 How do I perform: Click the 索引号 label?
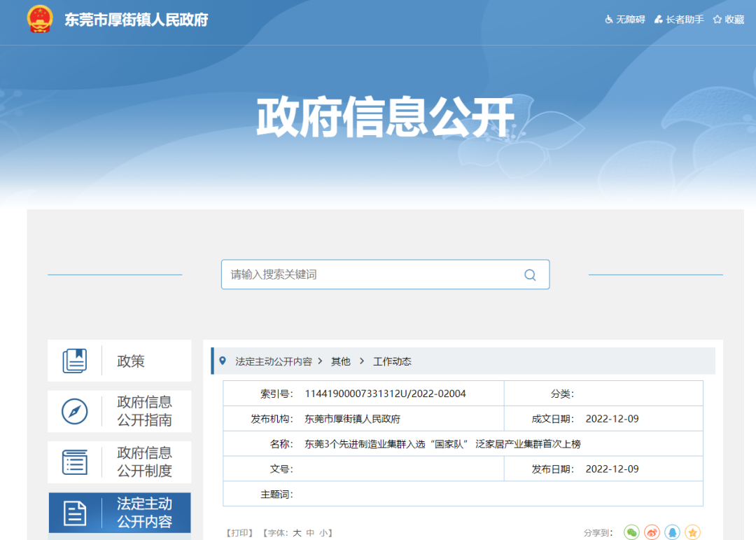tap(276, 394)
